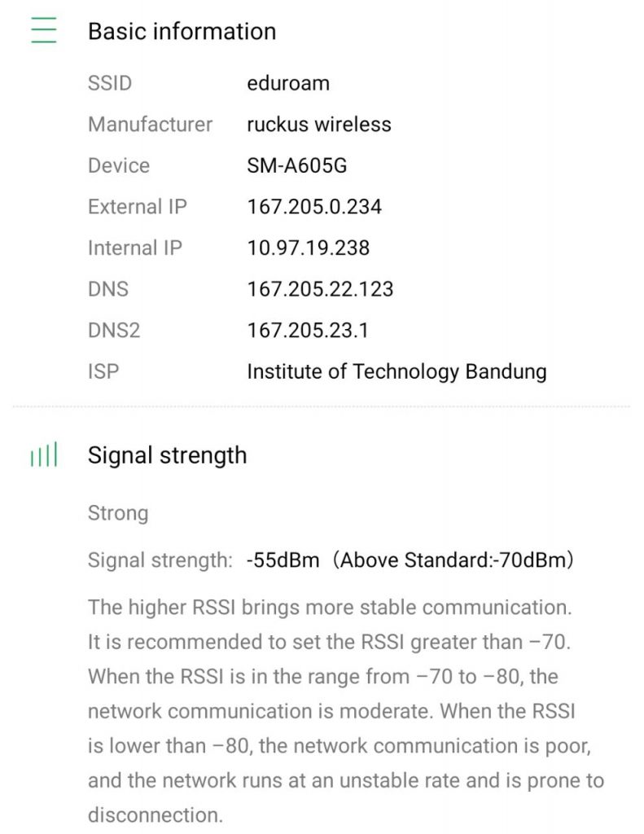644x834 pixels.
Task: Tap the Institute of Technology Bandung ISP
Action: (396, 372)
